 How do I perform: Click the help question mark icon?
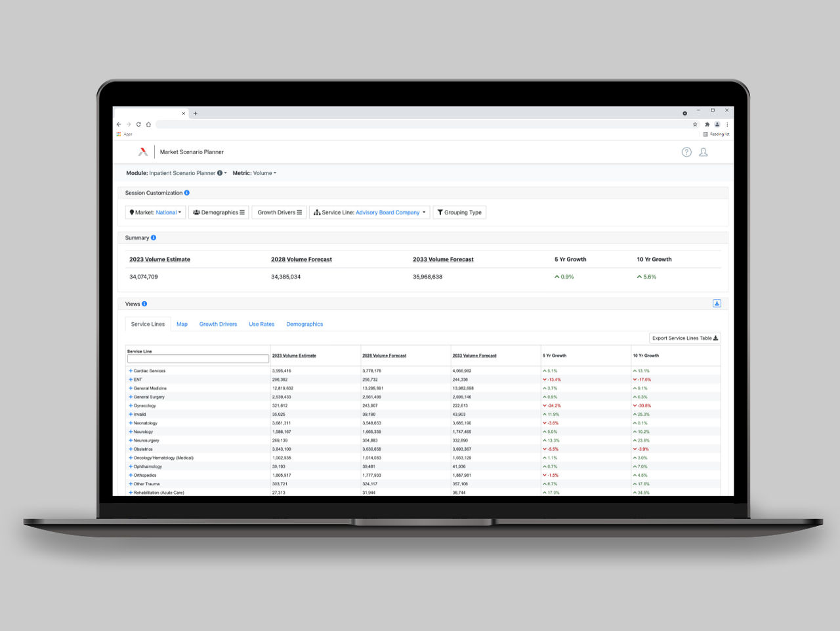686,152
